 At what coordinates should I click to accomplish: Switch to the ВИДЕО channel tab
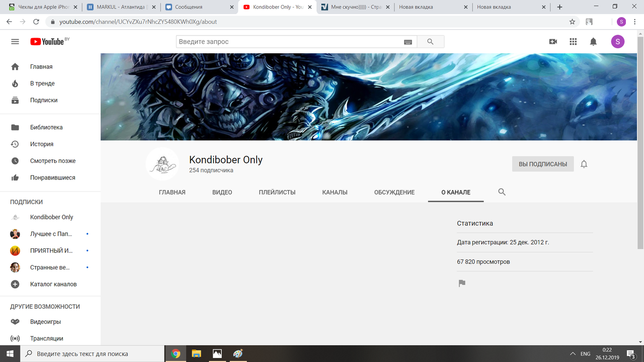point(222,192)
